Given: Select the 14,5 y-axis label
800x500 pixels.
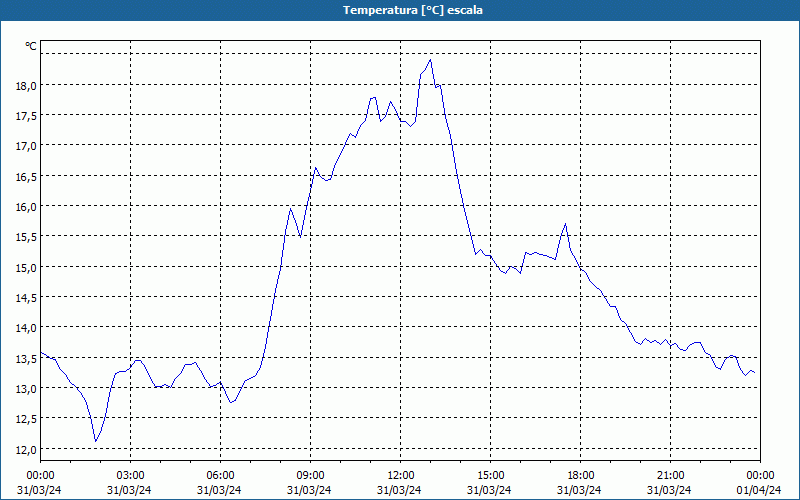Looking at the screenshot, I should pyautogui.click(x=26, y=298).
